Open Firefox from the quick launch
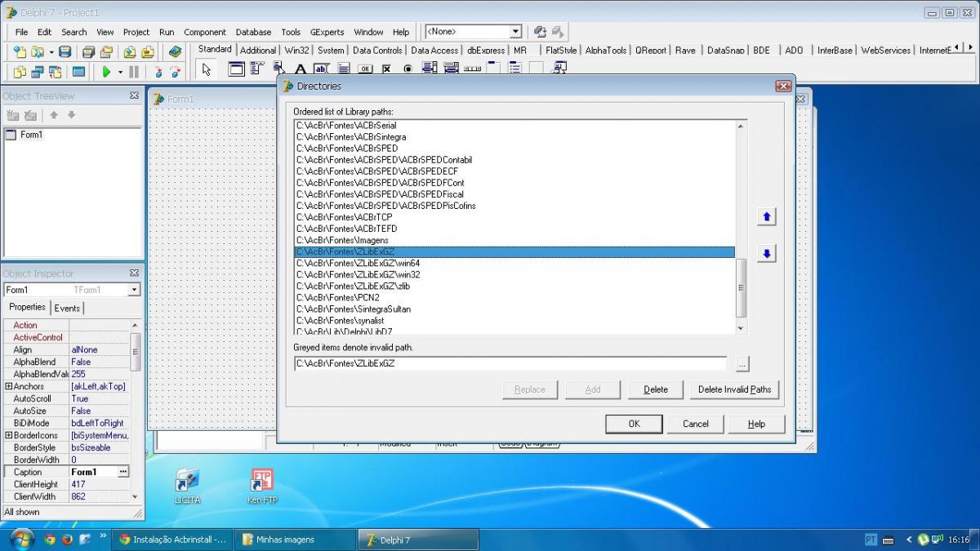The image size is (980, 551). tap(67, 539)
